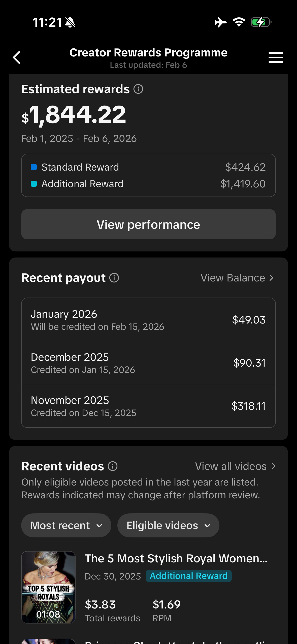Open the View all videos link

235,466
